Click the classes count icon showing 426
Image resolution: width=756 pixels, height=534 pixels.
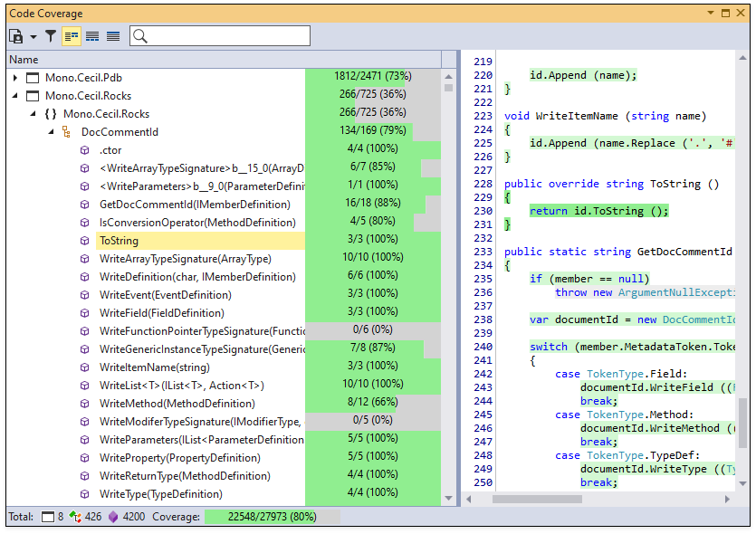coord(75,517)
